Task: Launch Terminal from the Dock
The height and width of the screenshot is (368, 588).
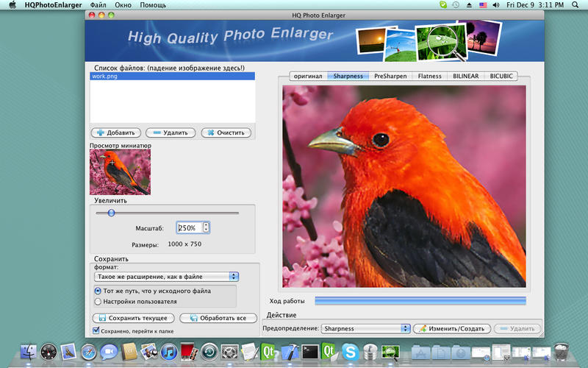Action: 310,353
